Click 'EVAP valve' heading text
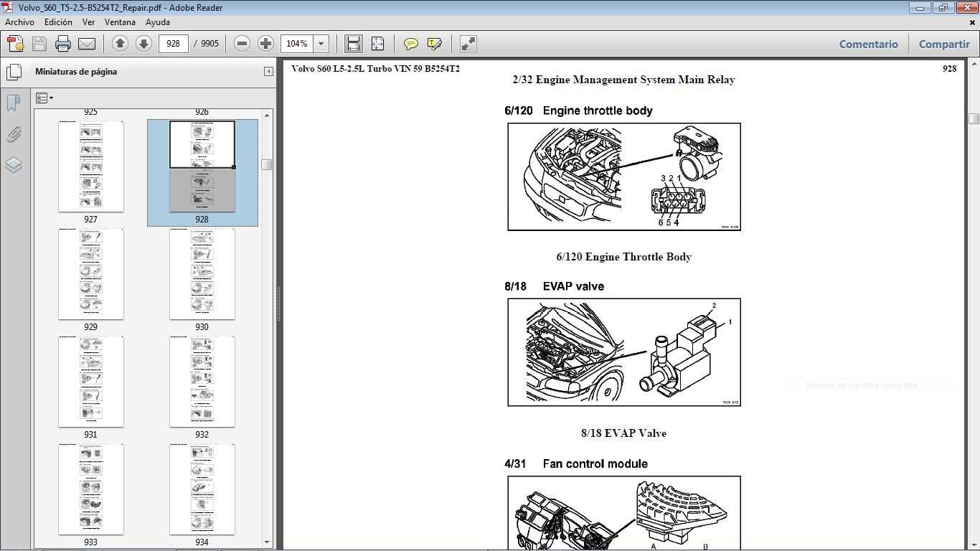Screen dimensions: 980x551 [573, 286]
